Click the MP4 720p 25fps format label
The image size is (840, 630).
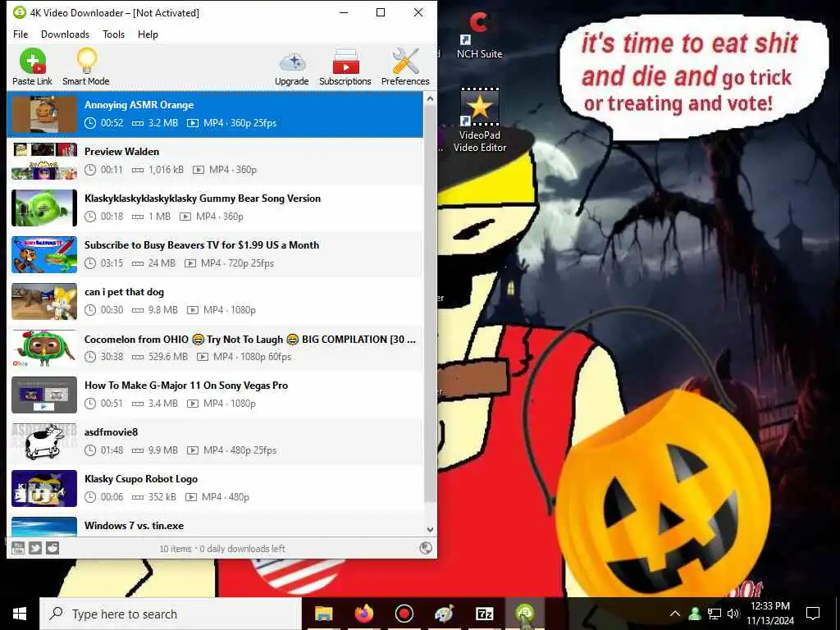pyautogui.click(x=237, y=263)
